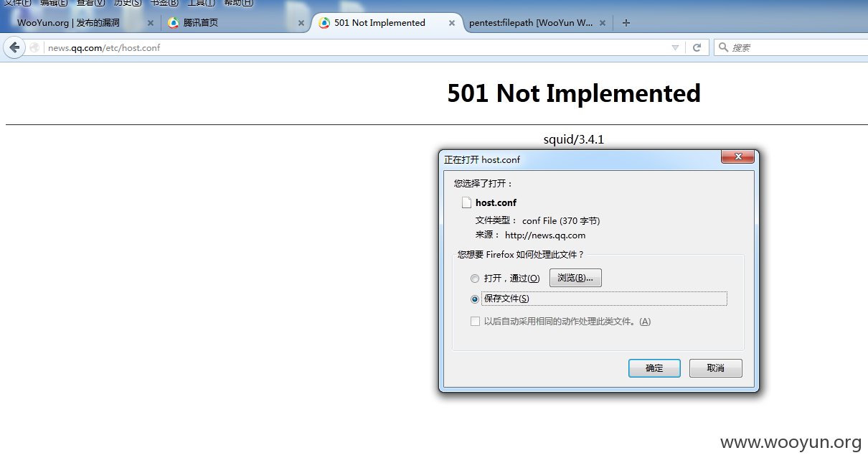
Task: Open the 历史(S) menu
Action: 128,3
